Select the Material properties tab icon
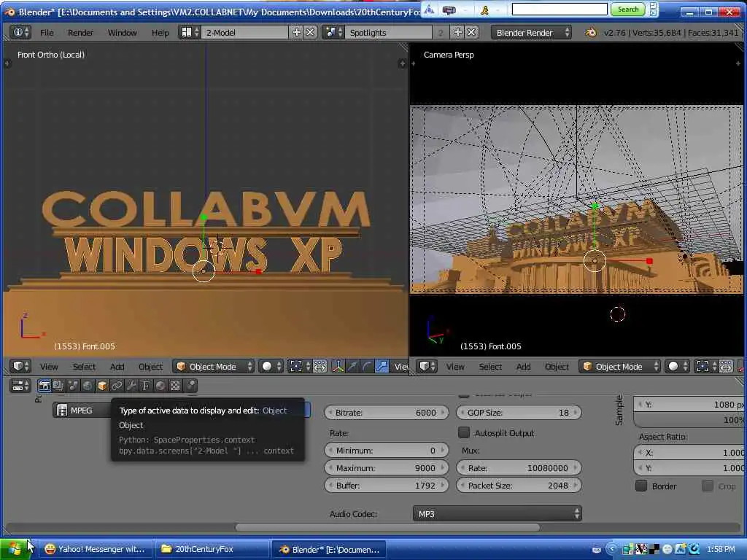This screenshot has height=560, width=747. [x=160, y=386]
